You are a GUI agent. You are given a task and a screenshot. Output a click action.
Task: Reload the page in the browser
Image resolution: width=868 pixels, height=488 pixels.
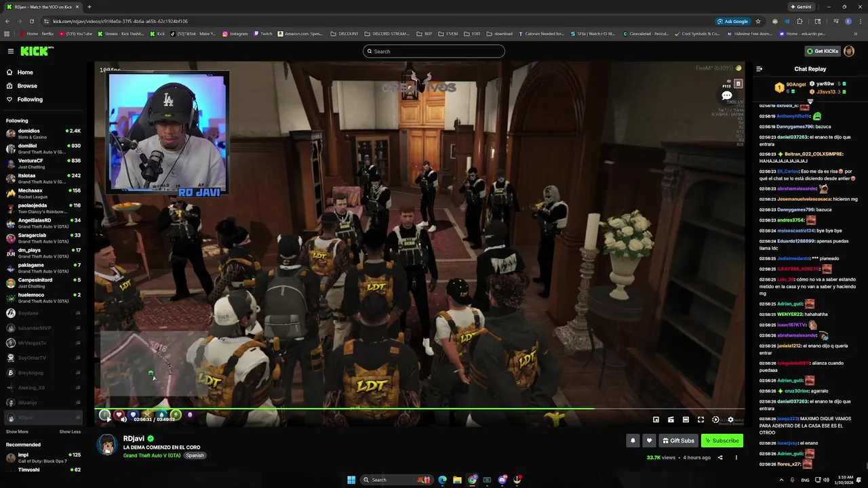click(32, 21)
